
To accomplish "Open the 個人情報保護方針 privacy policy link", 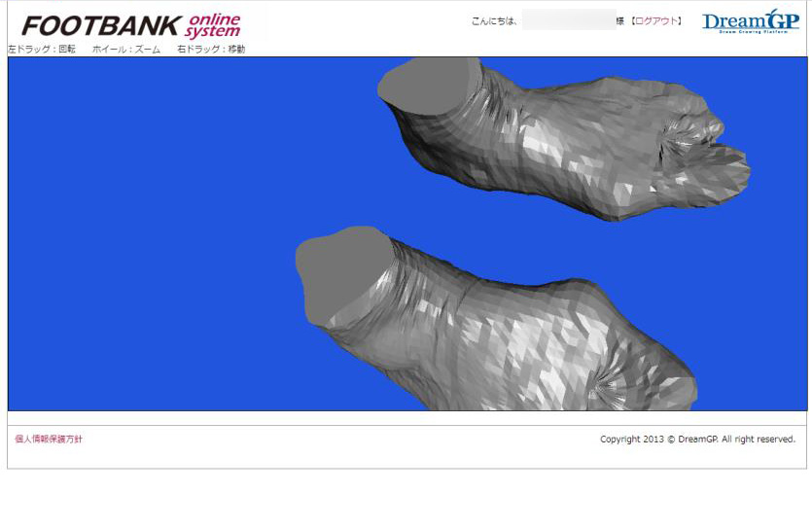I will [49, 440].
